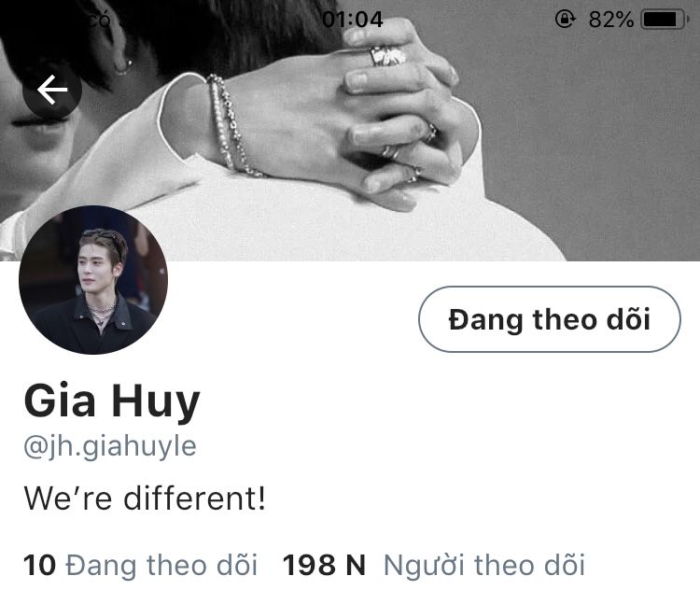Tap the 82% battery percentage
Image resolution: width=700 pixels, height=604 pixels.
[610, 20]
